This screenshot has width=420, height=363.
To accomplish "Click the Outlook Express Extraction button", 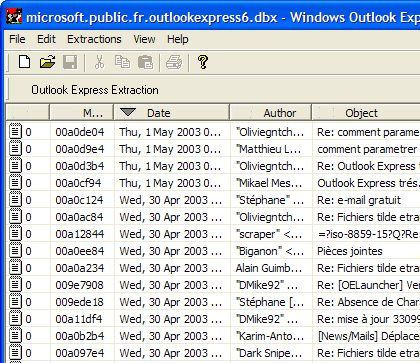I will click(x=95, y=90).
